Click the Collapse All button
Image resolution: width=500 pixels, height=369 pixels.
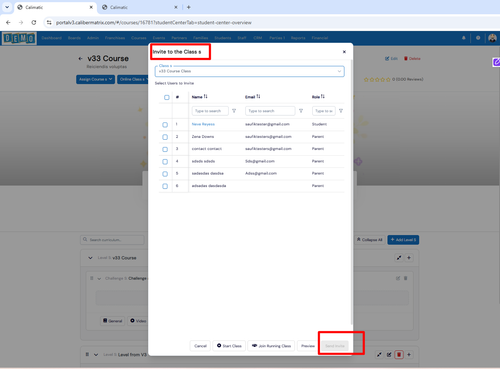369,240
